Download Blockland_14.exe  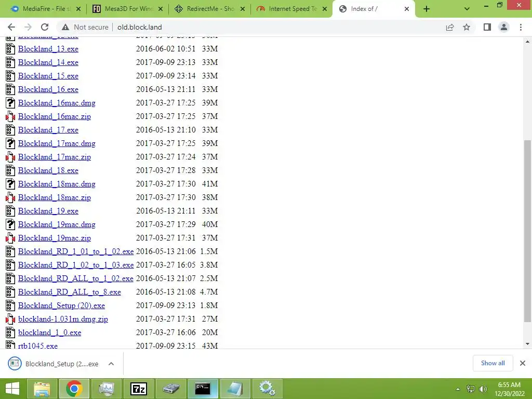click(48, 62)
